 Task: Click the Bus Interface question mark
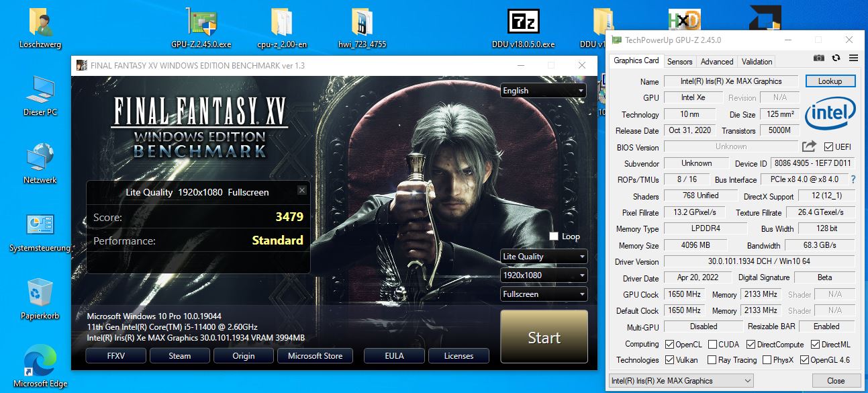[853, 179]
